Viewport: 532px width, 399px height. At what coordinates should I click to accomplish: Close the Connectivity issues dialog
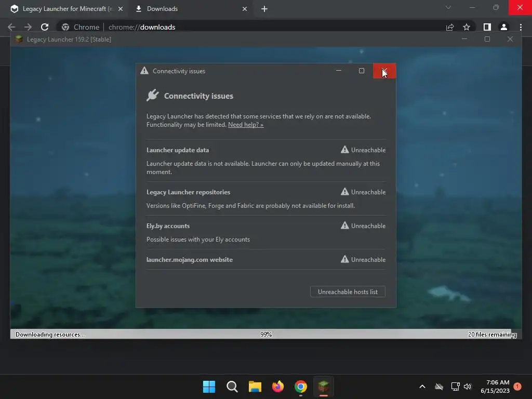coord(384,71)
